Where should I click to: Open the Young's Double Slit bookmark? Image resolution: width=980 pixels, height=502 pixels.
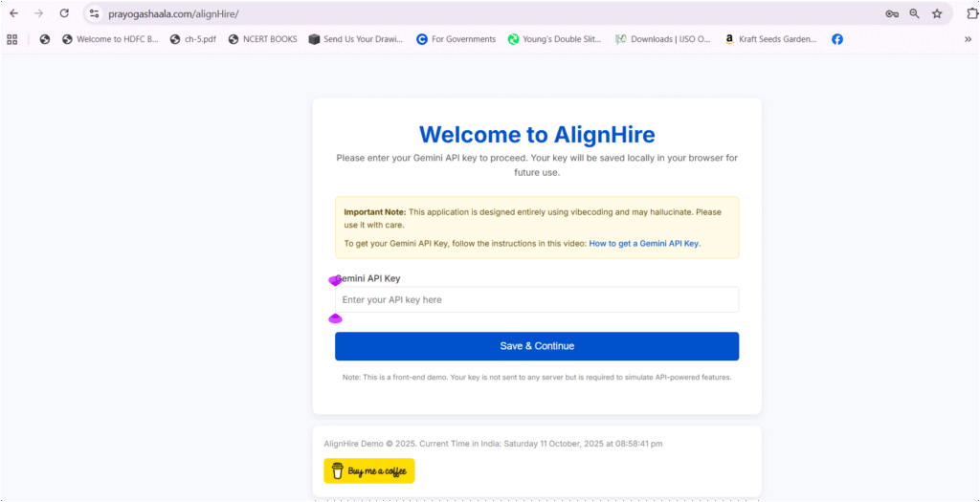(554, 39)
